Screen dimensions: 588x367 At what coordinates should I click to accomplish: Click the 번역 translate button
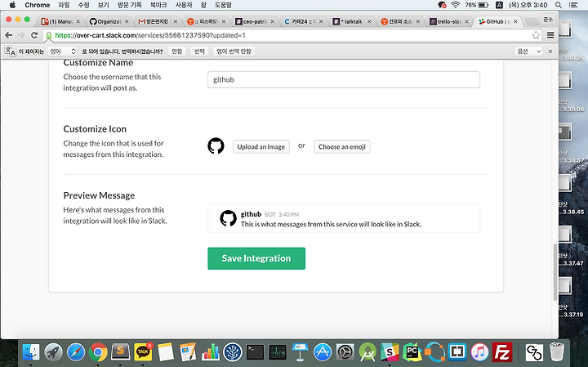coord(199,51)
